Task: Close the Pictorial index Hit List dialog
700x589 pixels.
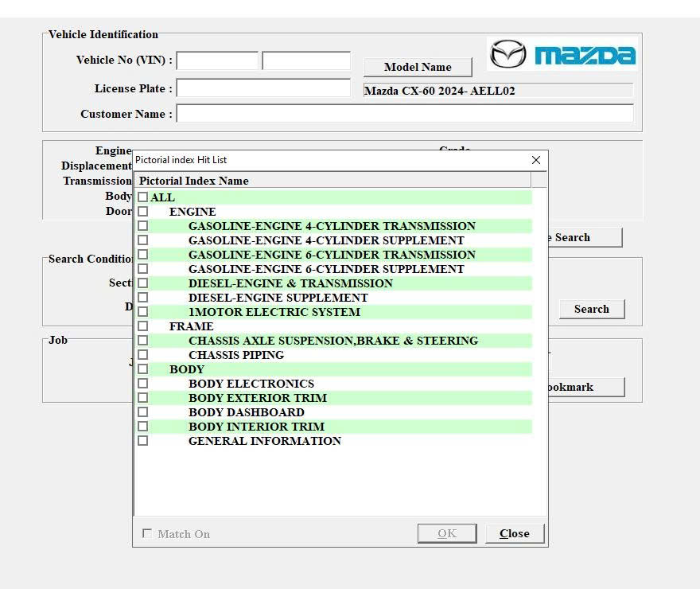Action: 536,160
